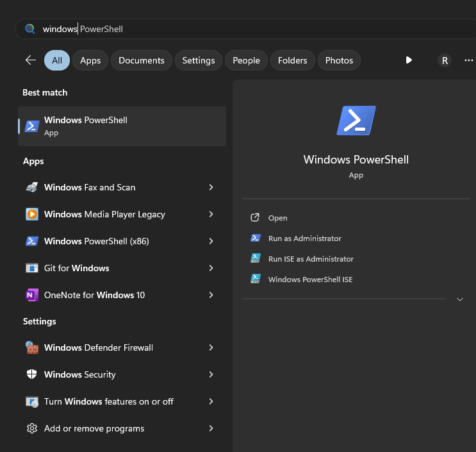Switch to the Photos filter tab

[x=339, y=60]
